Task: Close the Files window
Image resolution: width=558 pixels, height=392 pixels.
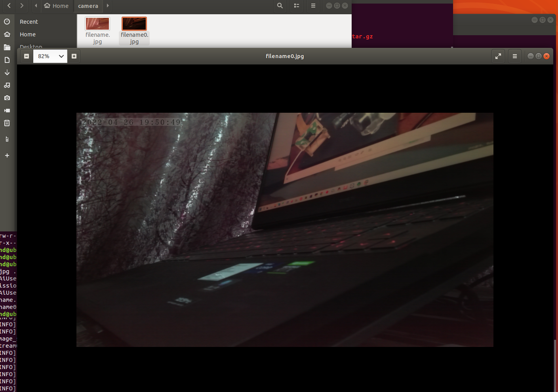Action: point(345,6)
